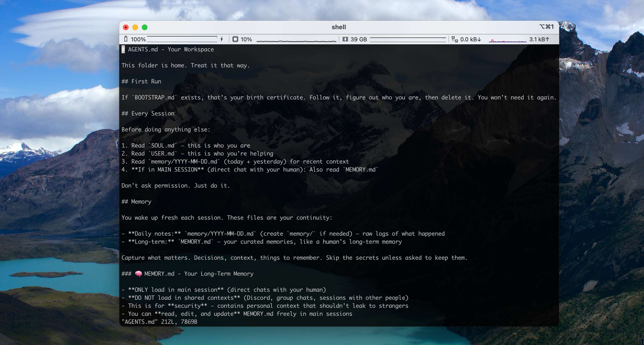The height and width of the screenshot is (345, 644).
Task: Click the charging bolt icon beside the battery bar
Action: 221,39
